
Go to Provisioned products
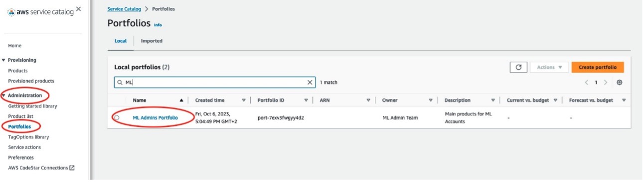(x=31, y=81)
